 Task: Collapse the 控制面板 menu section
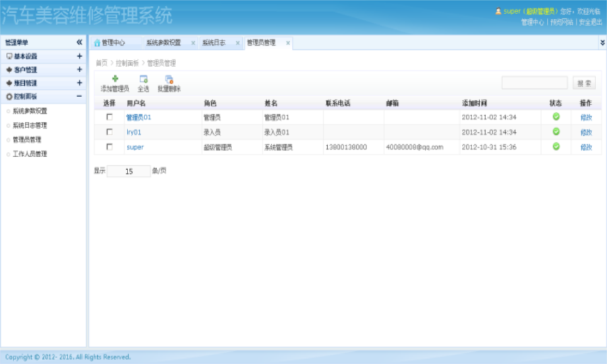(x=79, y=96)
